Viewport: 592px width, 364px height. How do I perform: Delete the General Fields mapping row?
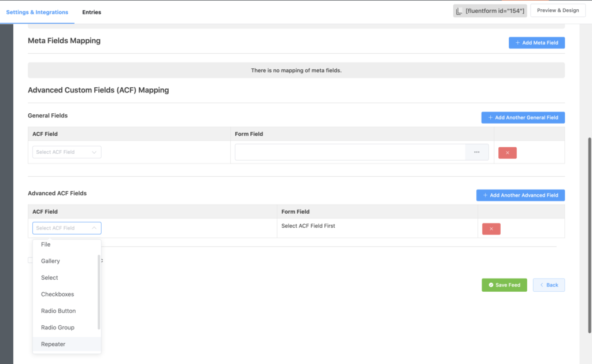507,153
